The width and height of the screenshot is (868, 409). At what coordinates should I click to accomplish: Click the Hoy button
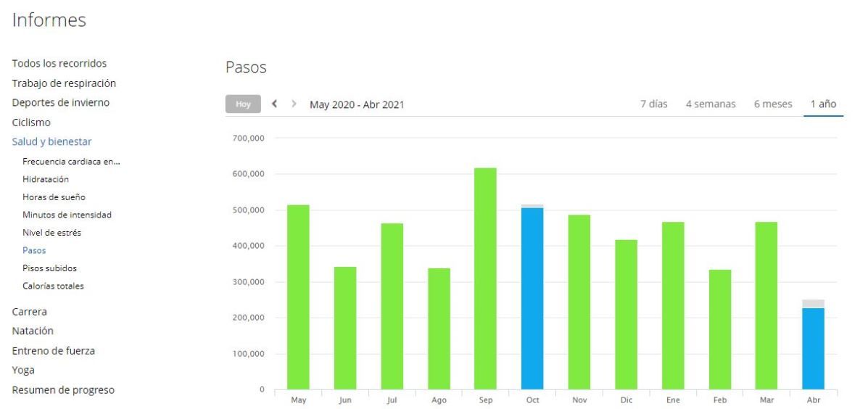click(243, 104)
